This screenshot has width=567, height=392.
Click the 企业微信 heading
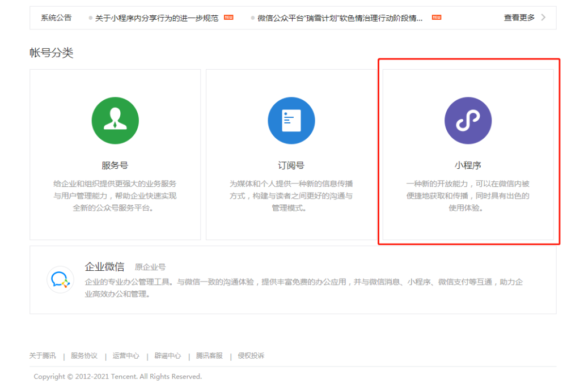coord(104,267)
